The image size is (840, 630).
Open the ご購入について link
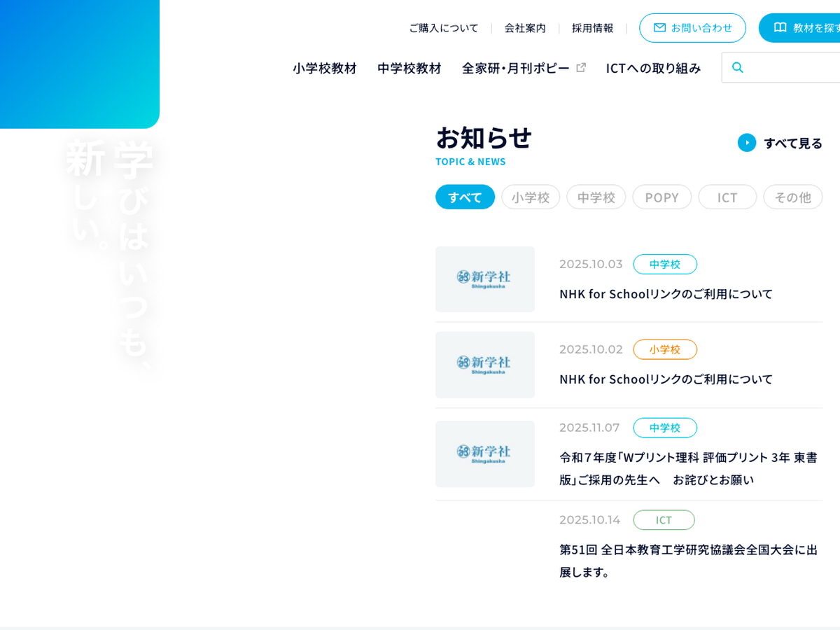[444, 28]
